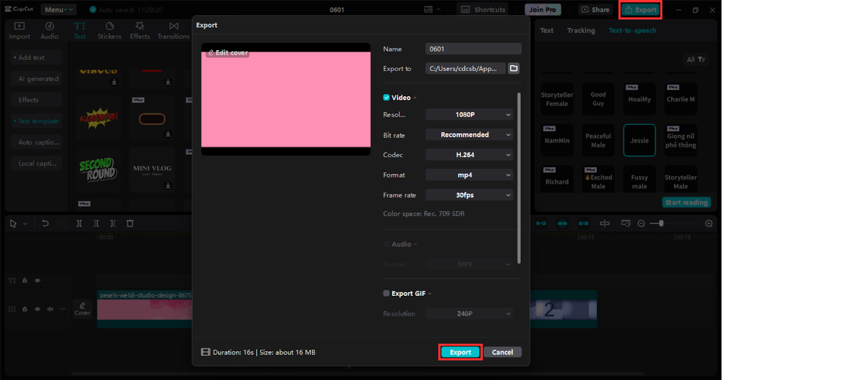Click the Start reading button

tap(686, 202)
